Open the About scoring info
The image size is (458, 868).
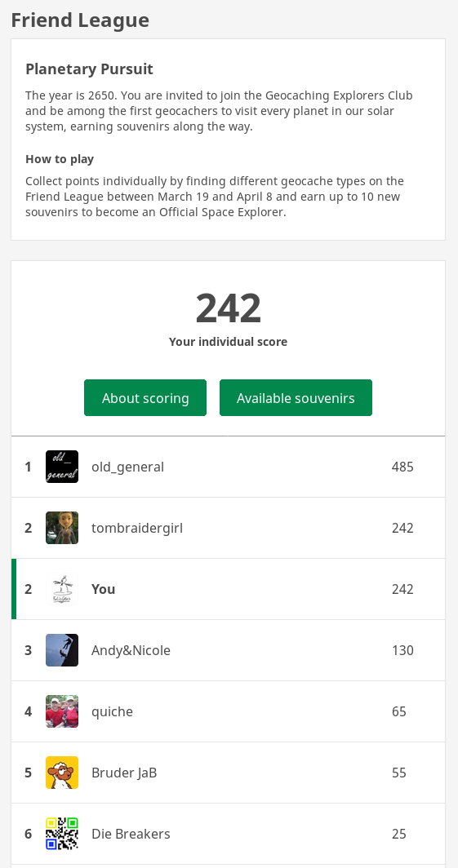[x=145, y=397]
